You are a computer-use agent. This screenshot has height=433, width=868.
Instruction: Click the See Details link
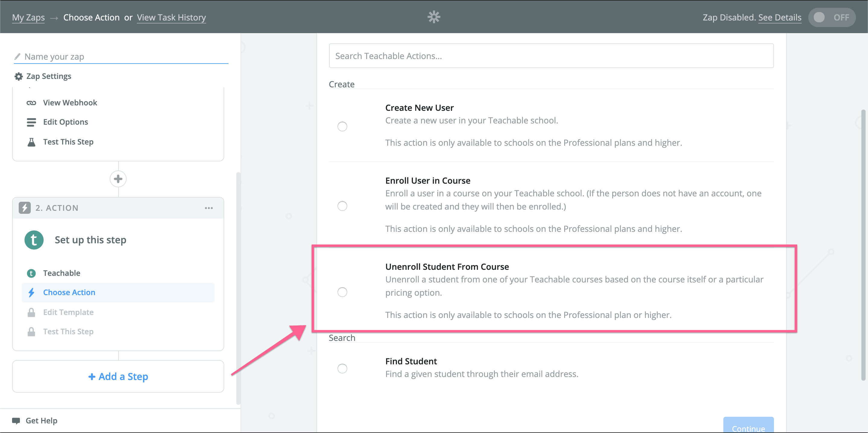pyautogui.click(x=780, y=17)
